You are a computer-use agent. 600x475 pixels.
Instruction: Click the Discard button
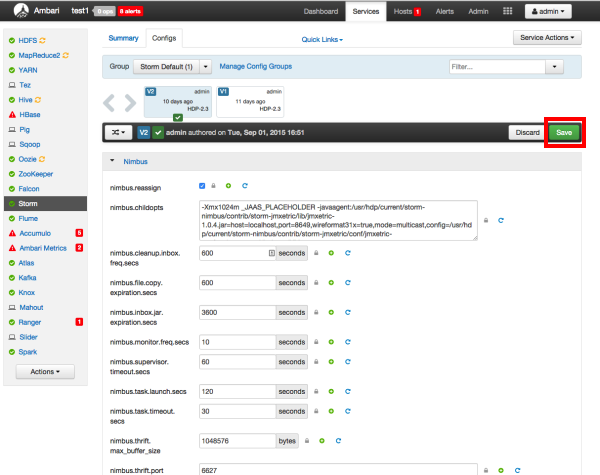(x=527, y=132)
